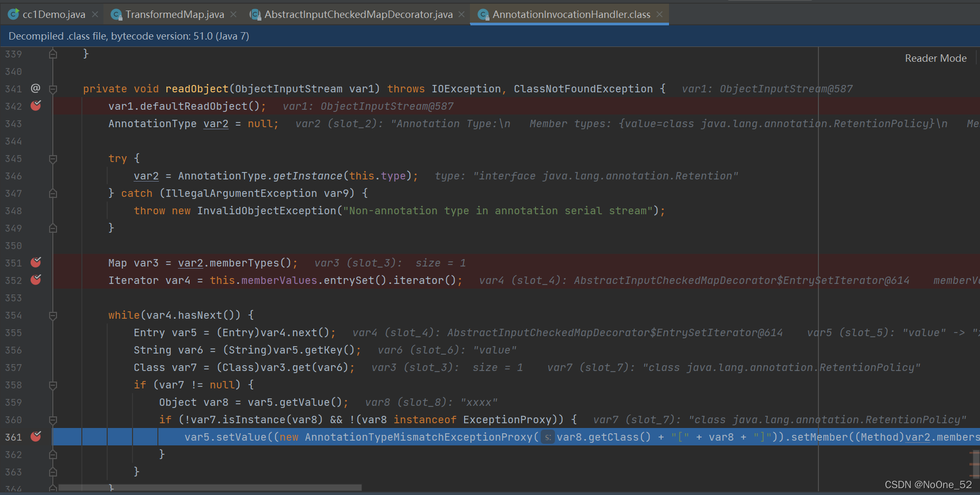
Task: Select the AnnotationInvocationHandler.class tab
Action: [x=571, y=14]
